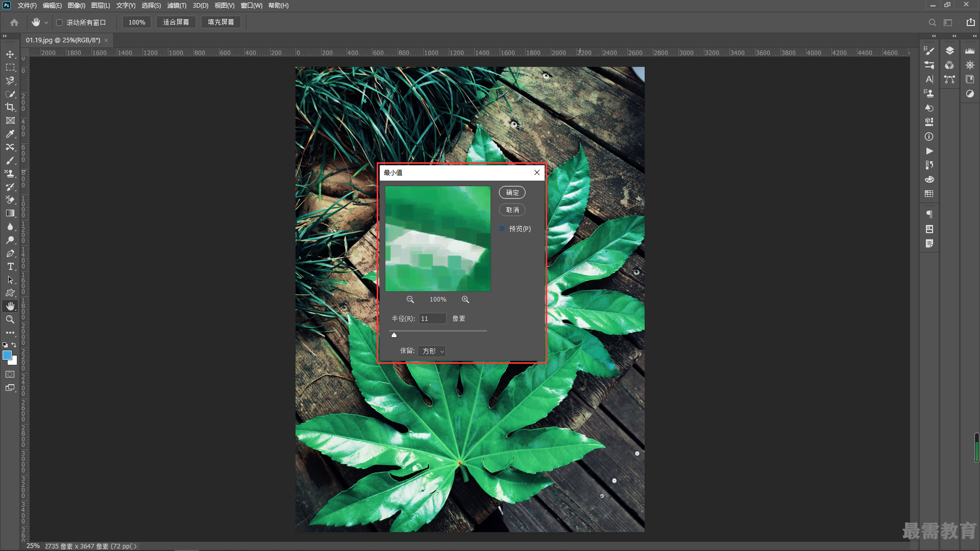Screen dimensions: 980x551
Task: Select the Type tool
Action: pos(10,266)
